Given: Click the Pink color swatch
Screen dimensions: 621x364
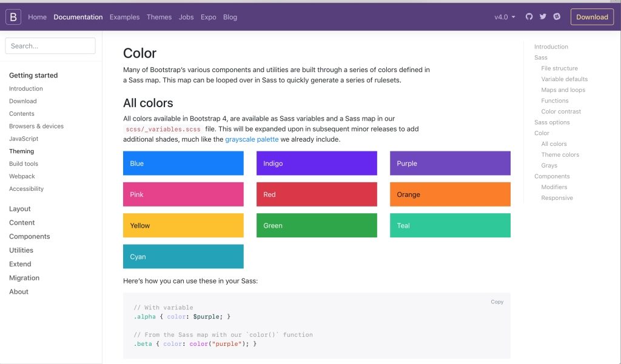Looking at the screenshot, I should pos(183,194).
